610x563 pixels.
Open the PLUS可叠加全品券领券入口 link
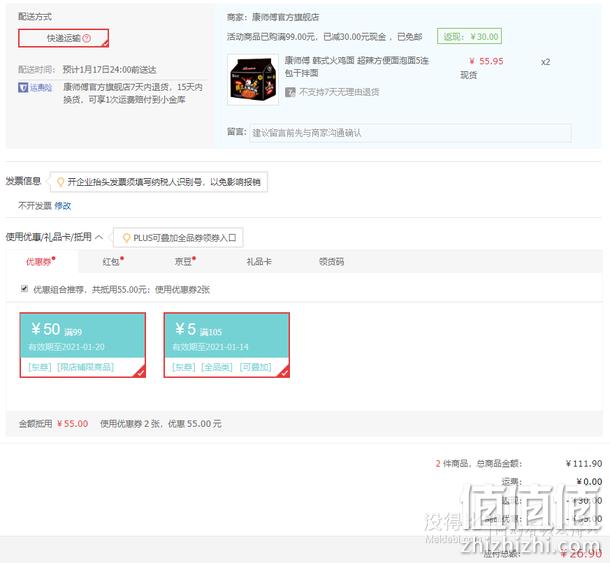[x=185, y=238]
